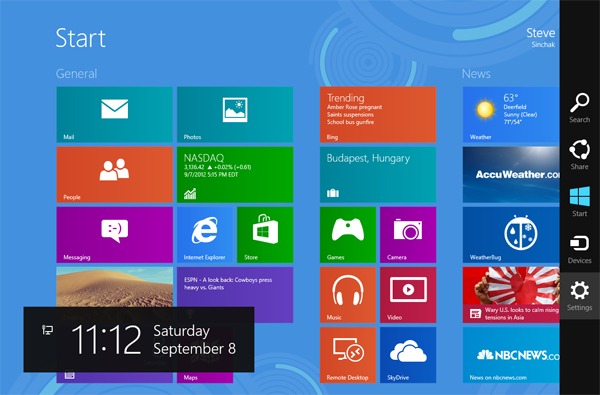Open the People tile
Screen dimensions: 600x395
[x=114, y=175]
